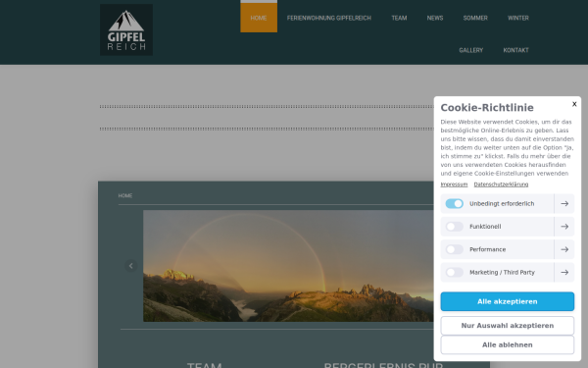Click the Alle ablehnen button

coord(507,344)
